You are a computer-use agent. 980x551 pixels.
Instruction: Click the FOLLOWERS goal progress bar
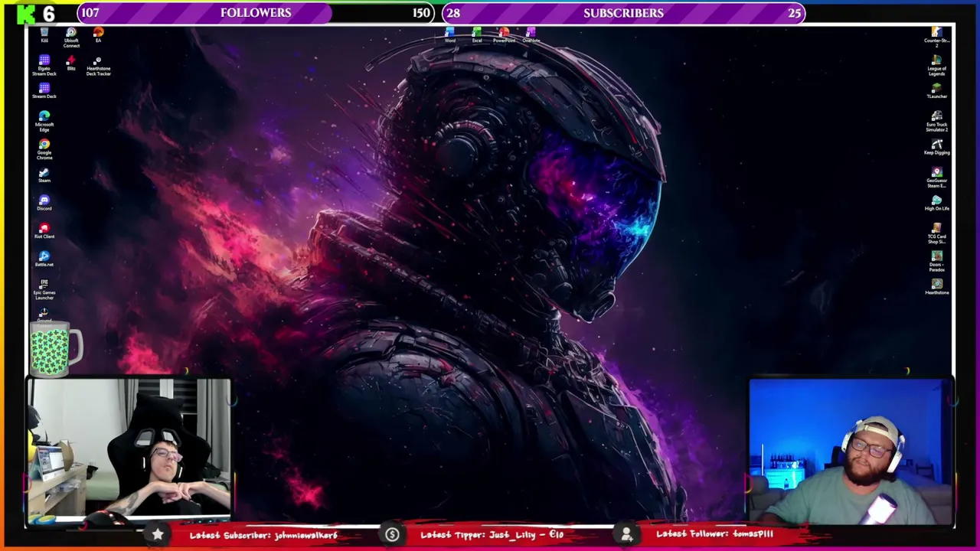256,13
